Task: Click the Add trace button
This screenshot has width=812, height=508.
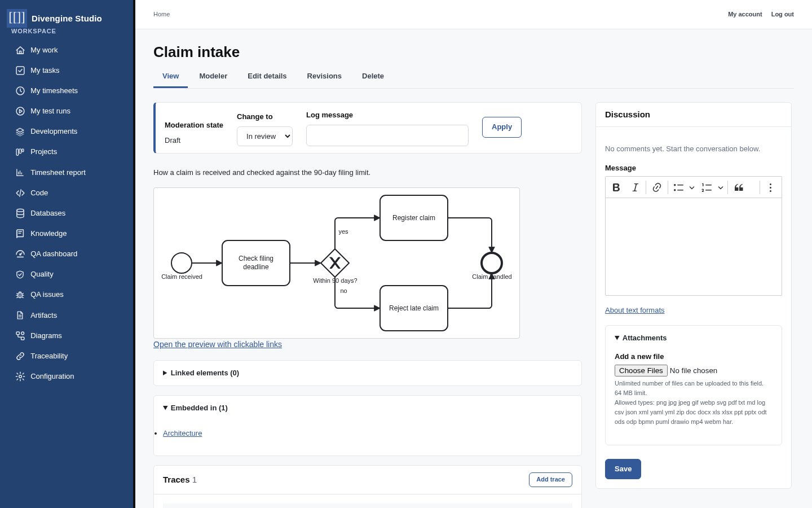Action: click(x=550, y=480)
